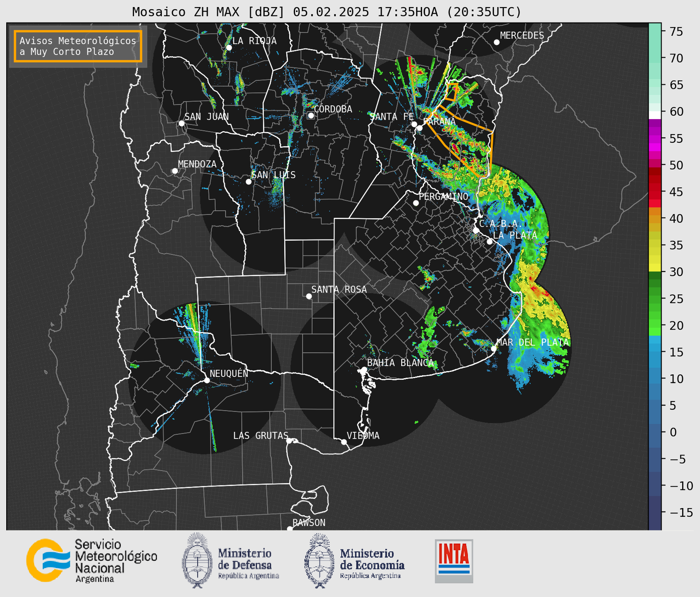Image resolution: width=700 pixels, height=597 pixels.
Task: Click the '−10' scale tick label
Action: 681,486
